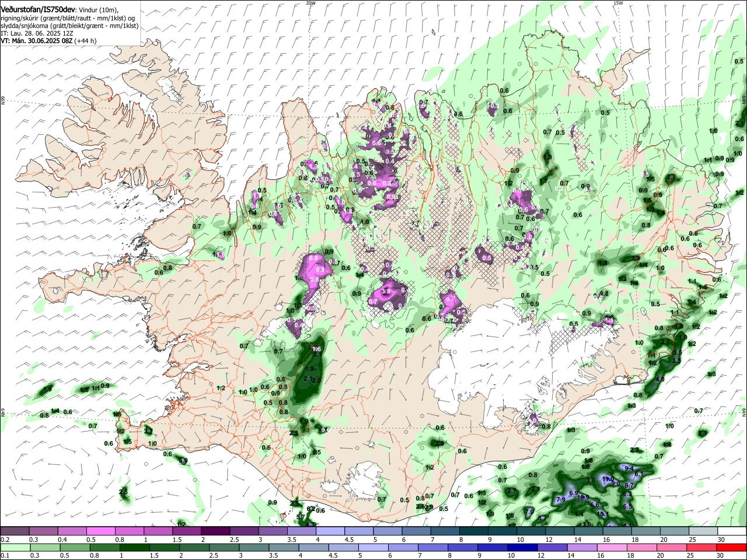
Task: Click the '9.4' precipitation value offshore
Action: click(x=629, y=468)
